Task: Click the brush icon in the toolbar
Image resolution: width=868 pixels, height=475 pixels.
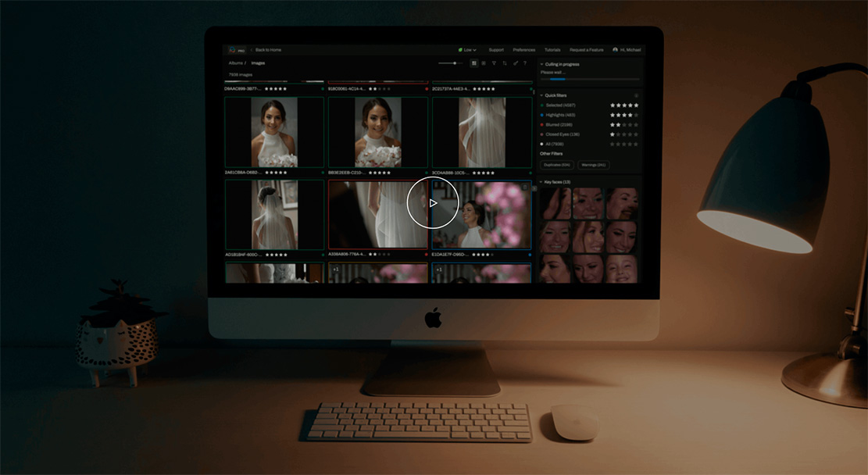Action: 515,62
